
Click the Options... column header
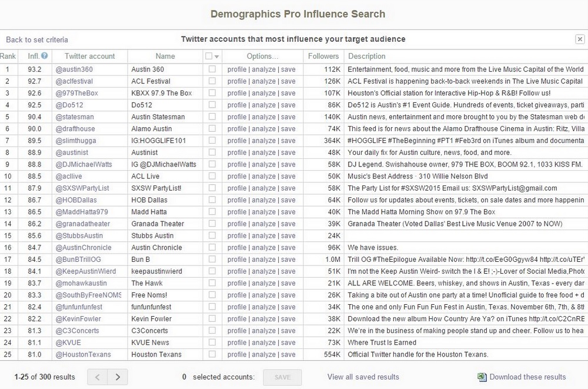tap(262, 56)
